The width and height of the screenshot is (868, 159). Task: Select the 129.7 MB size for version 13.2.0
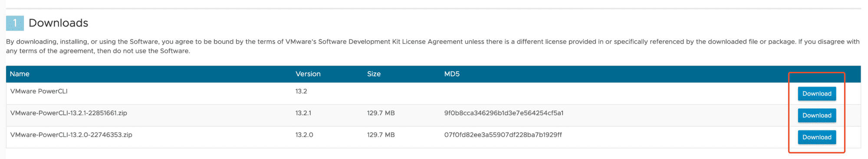click(381, 135)
